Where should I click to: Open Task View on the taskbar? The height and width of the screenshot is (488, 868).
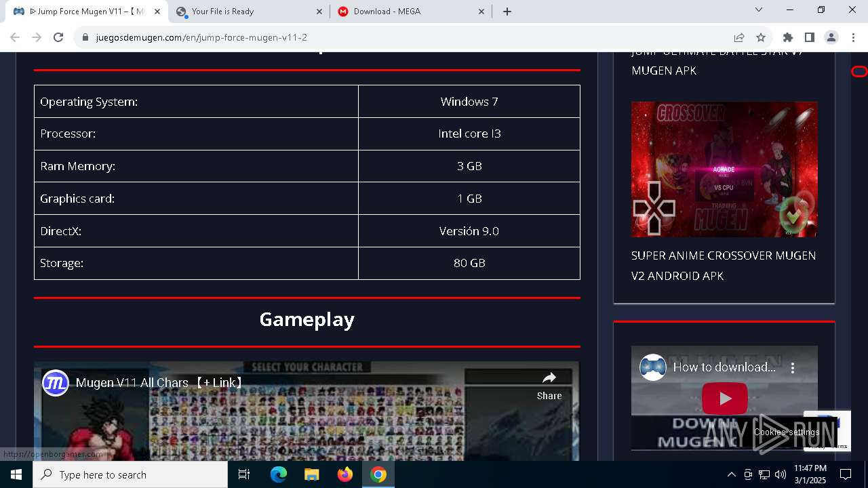coord(244,474)
